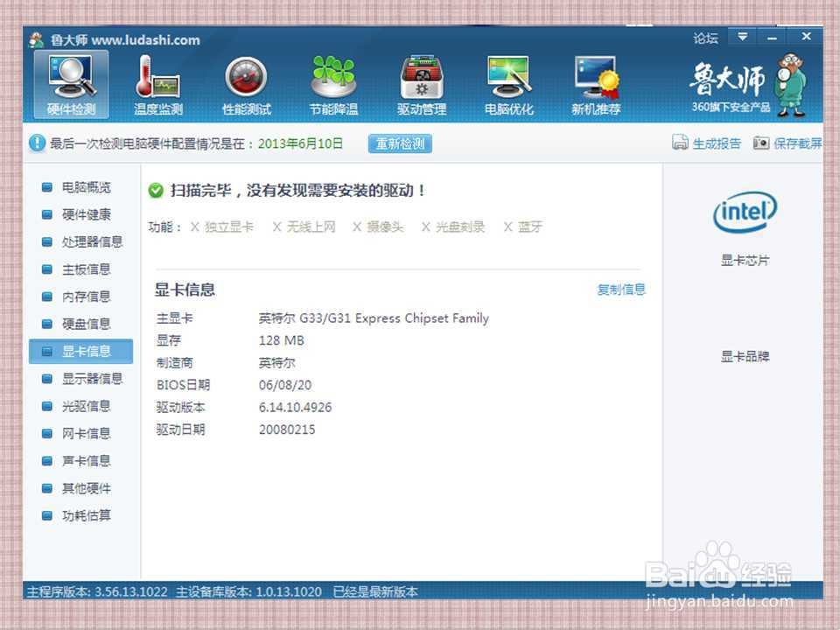This screenshot has width=840, height=630.
Task: Open 节能降温 clover icon
Action: (x=333, y=85)
